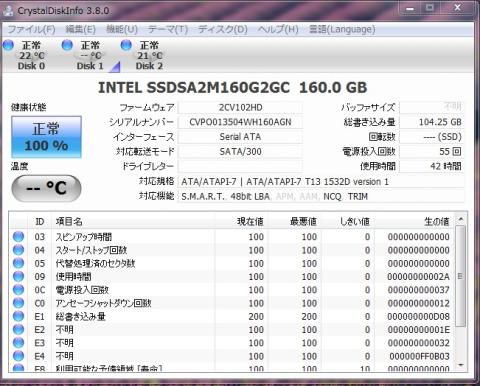This screenshot has height=386, width=480.
Task: Select Disk 2 status icon
Action: click(x=126, y=45)
